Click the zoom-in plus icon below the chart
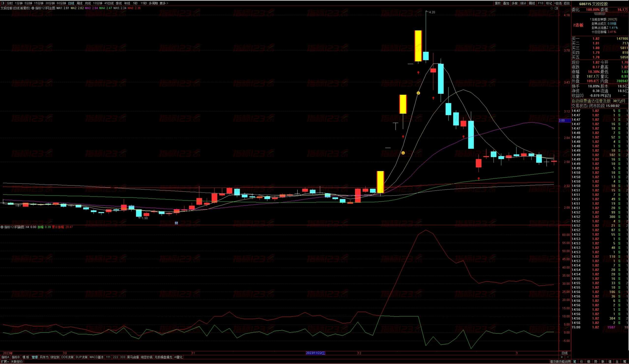This screenshot has height=364, width=629. tap(562, 357)
